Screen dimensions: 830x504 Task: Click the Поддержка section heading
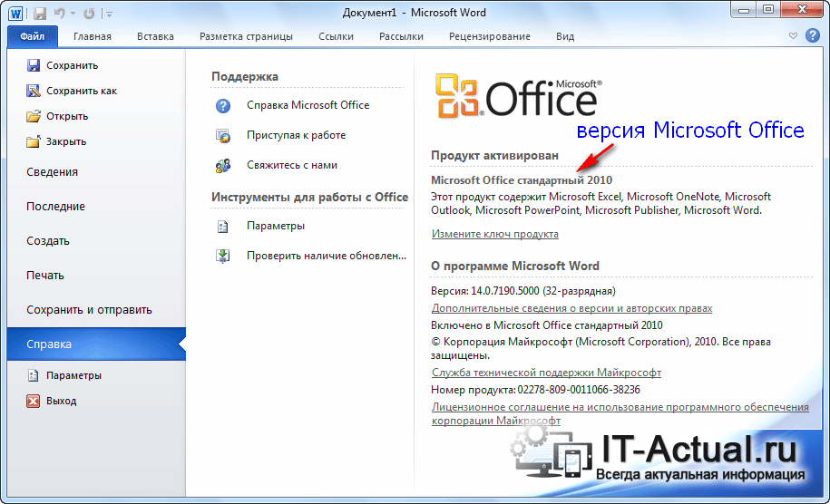coord(245,77)
